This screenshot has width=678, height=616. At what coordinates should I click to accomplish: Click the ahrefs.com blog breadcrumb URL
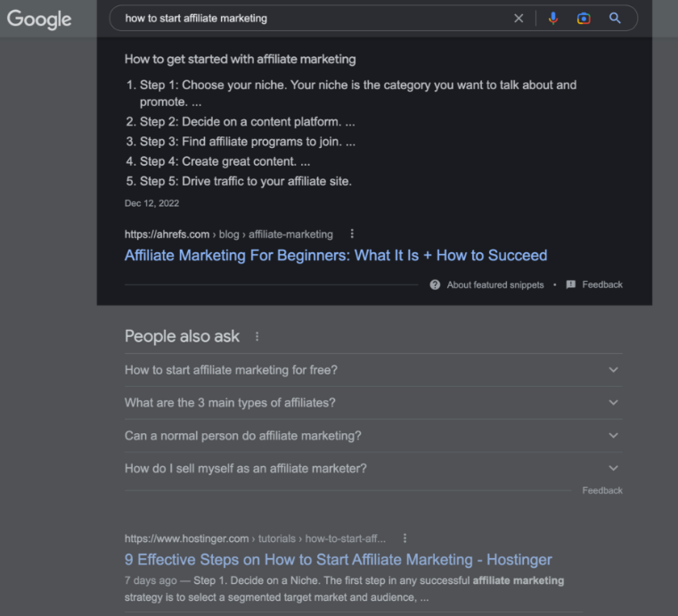228,234
